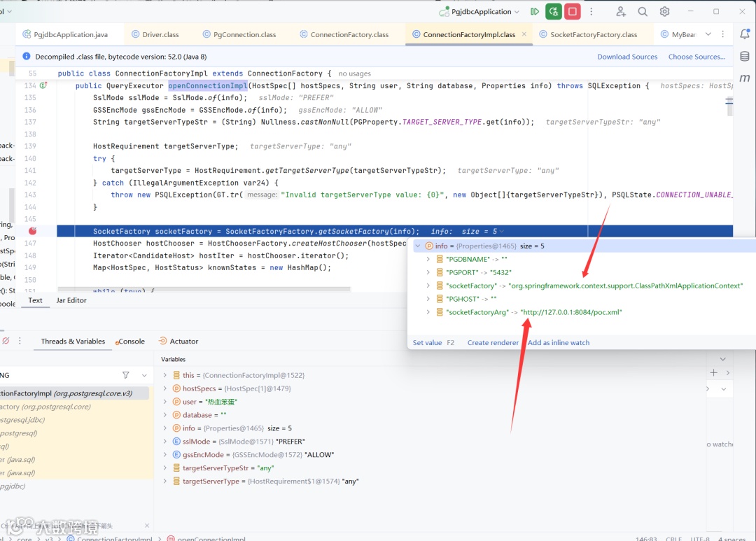Click the threads filter funnel icon

click(x=125, y=375)
